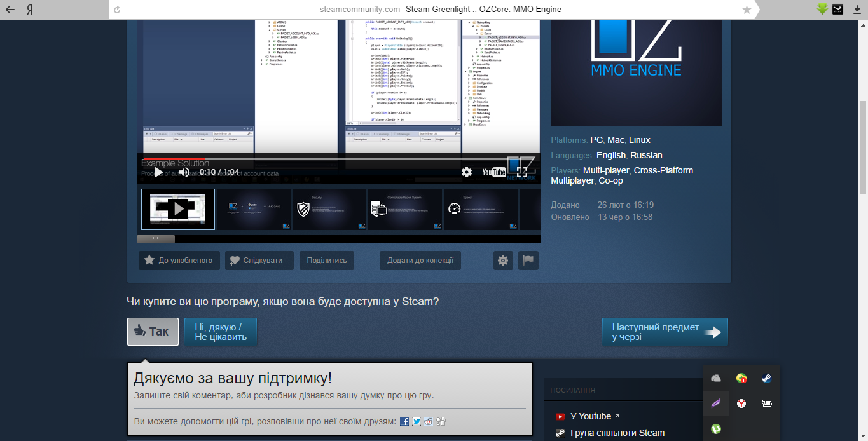Open the Steam tray icon

click(x=766, y=378)
